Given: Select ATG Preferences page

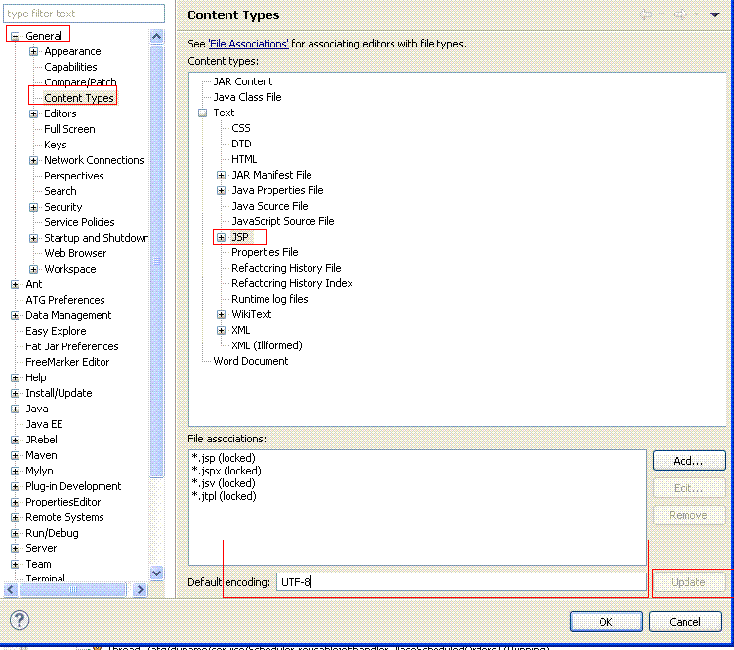Looking at the screenshot, I should (x=65, y=300).
